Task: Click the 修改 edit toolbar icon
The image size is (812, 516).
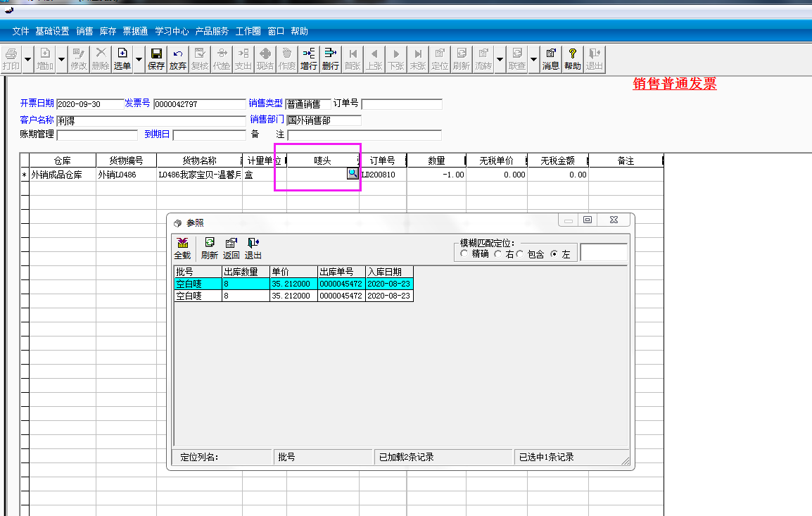Action: [79, 59]
